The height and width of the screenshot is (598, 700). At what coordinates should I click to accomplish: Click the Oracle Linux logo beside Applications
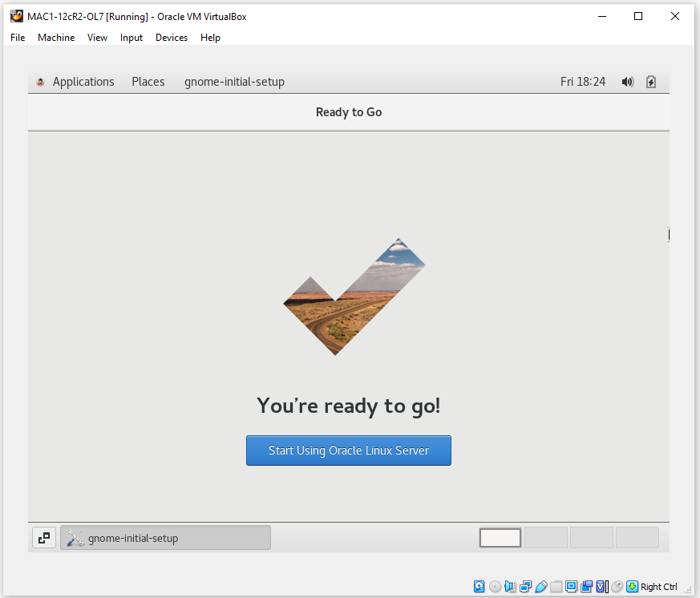pos(40,82)
